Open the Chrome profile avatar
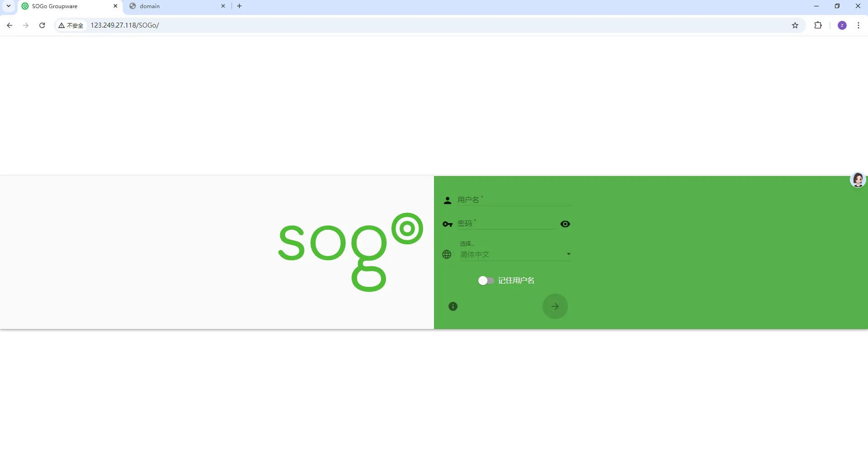Image resolution: width=868 pixels, height=467 pixels. 842,25
